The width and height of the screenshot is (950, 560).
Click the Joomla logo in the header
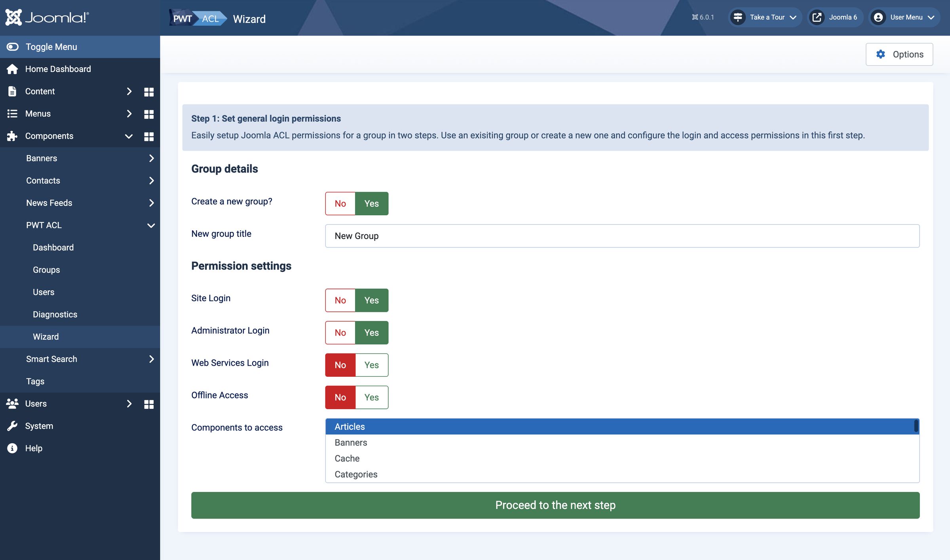pyautogui.click(x=47, y=17)
